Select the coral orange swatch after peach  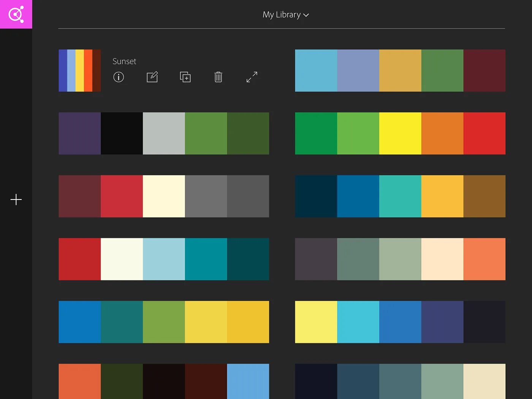(484, 259)
